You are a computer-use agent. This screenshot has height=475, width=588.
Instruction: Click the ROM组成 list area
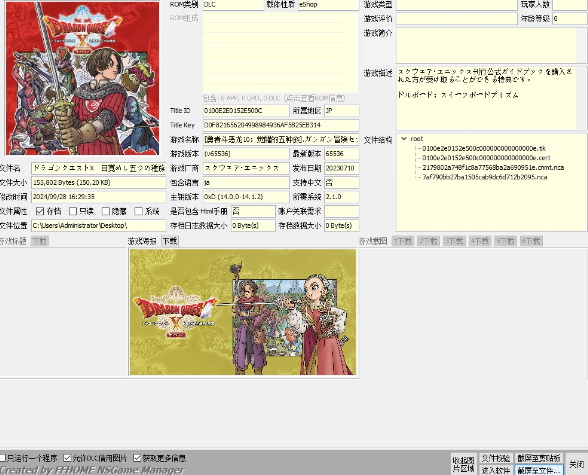coord(280,53)
